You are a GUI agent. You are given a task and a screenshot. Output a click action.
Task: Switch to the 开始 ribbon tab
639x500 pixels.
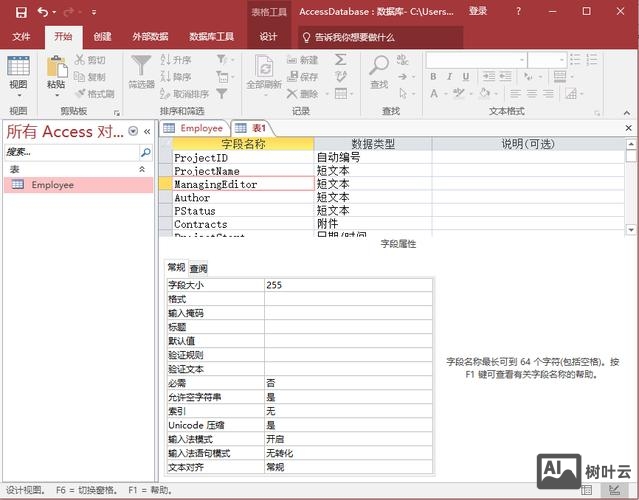click(x=63, y=37)
